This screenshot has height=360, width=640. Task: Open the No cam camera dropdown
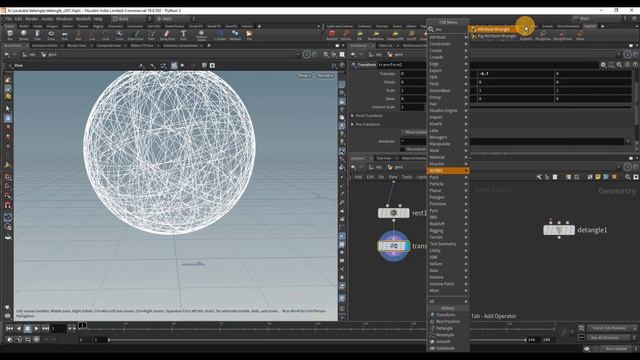pos(326,76)
